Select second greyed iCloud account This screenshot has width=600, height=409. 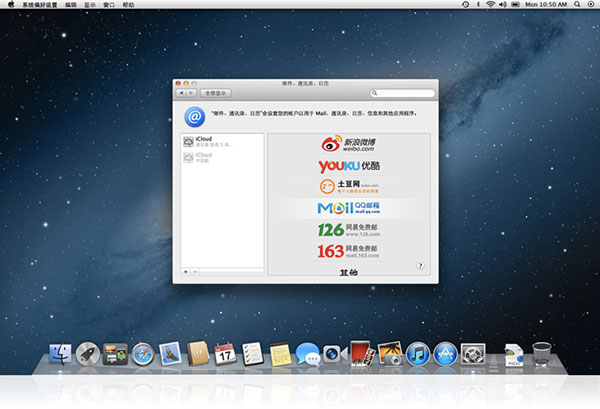point(222,157)
